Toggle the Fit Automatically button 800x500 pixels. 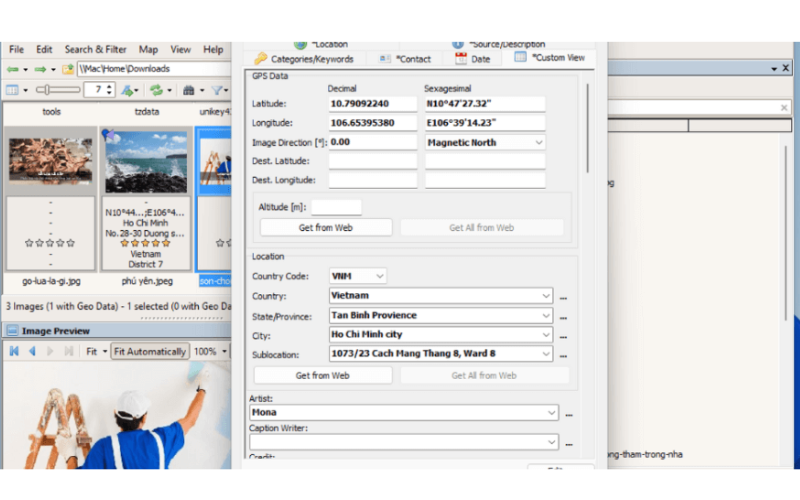[150, 351]
